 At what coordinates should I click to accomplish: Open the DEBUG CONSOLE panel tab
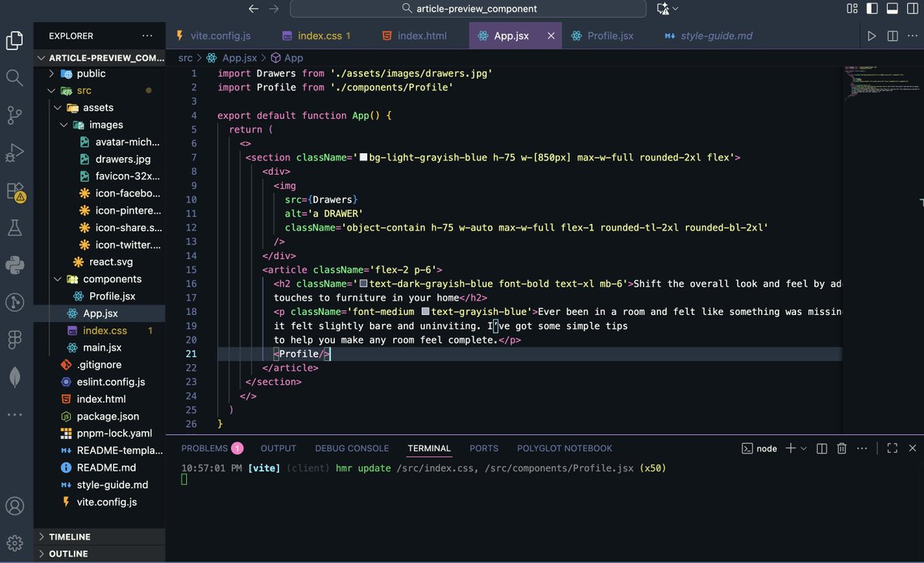[352, 448]
